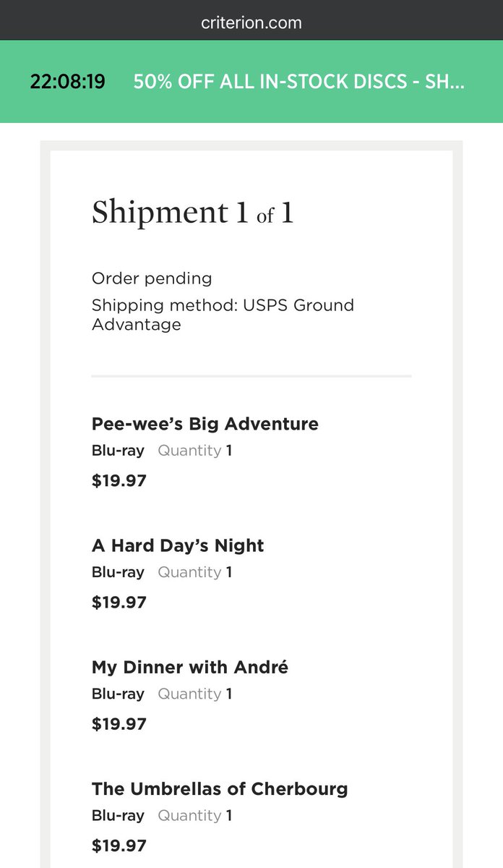Viewport: 503px width, 868px height.
Task: Open the Pee-wee's Big Adventure product
Action: 205,424
